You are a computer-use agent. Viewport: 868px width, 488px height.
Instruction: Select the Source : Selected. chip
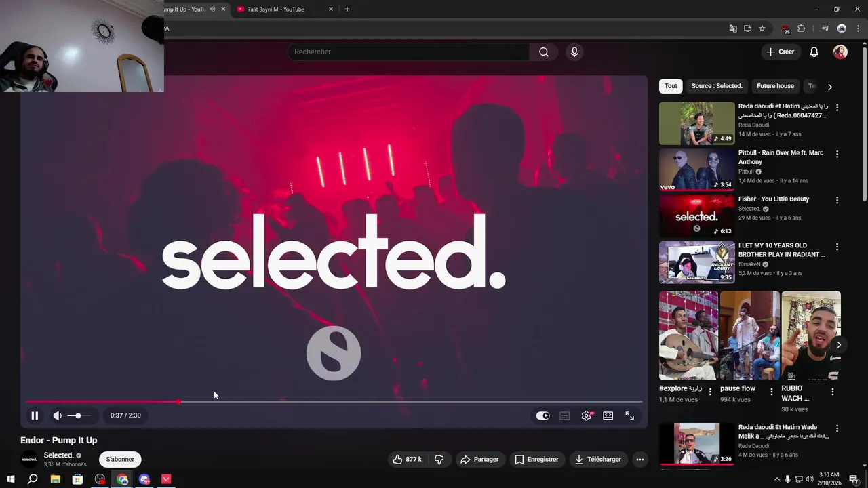(x=716, y=86)
